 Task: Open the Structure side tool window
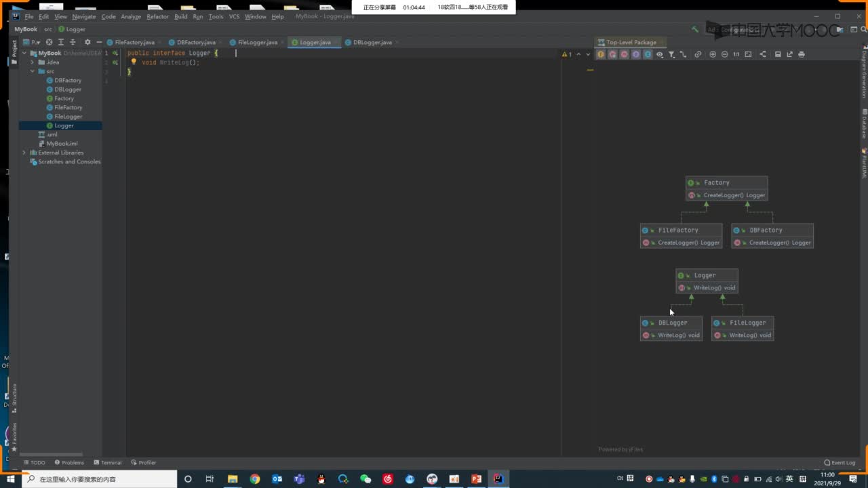click(14, 399)
